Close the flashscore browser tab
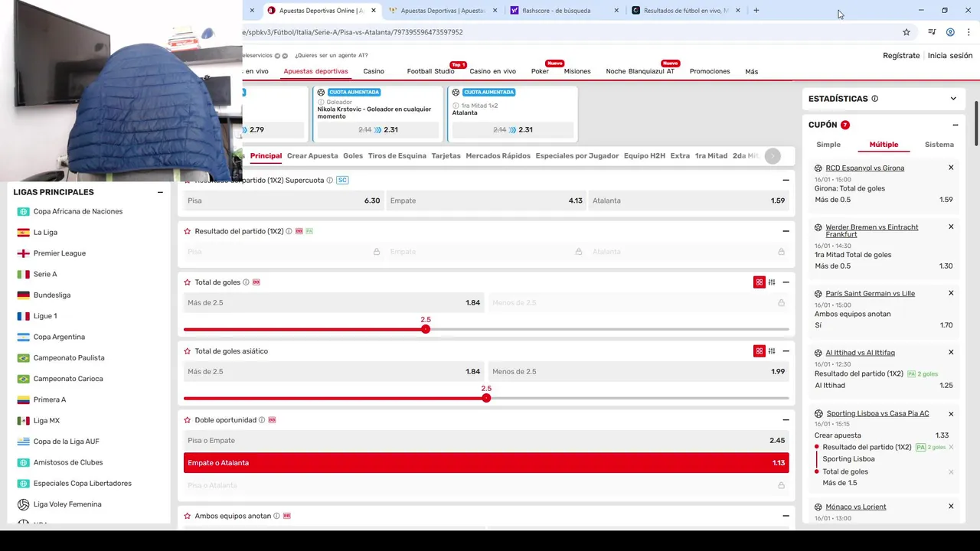The height and width of the screenshot is (551, 980). (616, 11)
